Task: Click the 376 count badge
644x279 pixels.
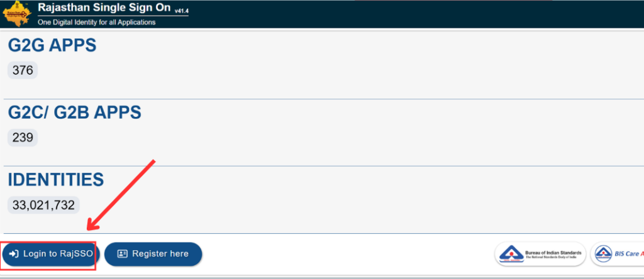Action: pos(23,70)
